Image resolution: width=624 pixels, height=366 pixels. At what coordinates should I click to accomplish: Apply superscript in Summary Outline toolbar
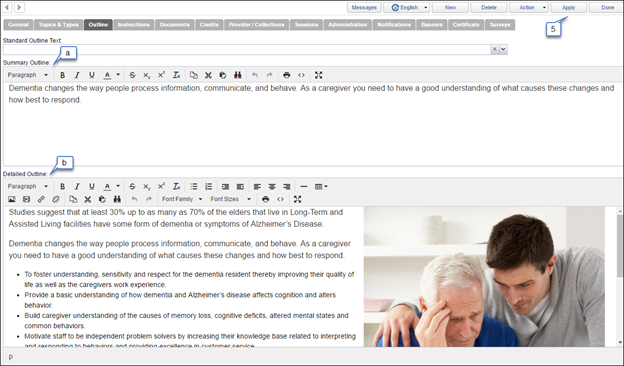161,75
